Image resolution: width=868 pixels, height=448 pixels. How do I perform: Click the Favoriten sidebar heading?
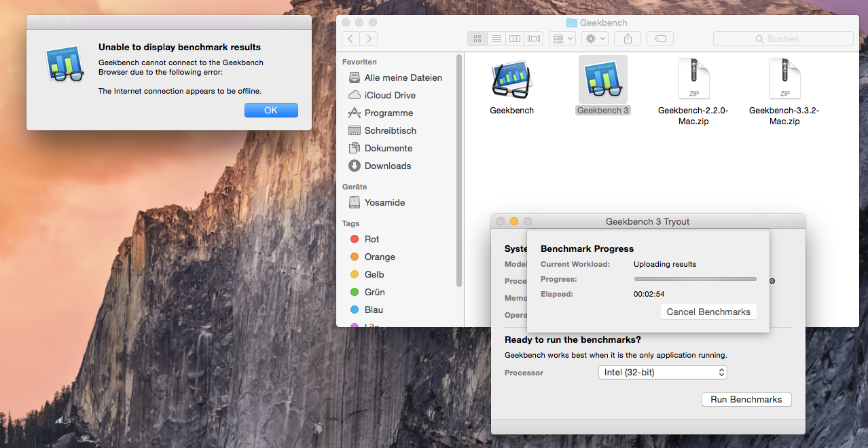pos(359,62)
